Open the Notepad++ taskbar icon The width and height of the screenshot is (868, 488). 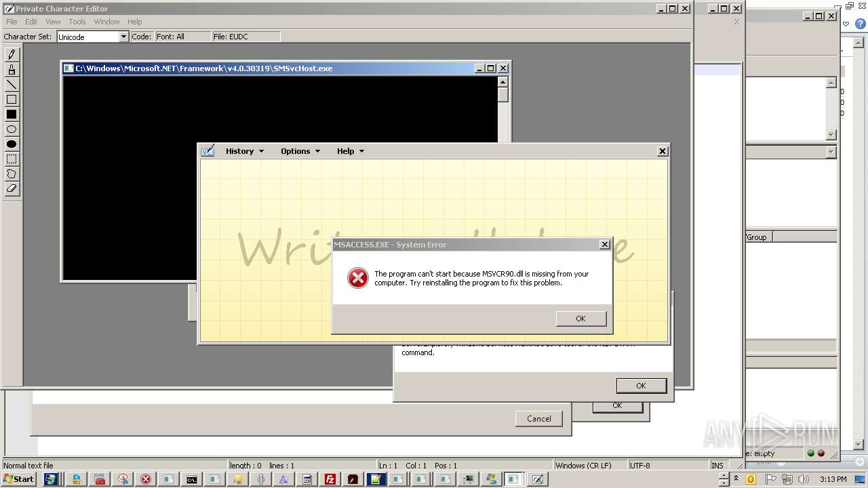[376, 479]
